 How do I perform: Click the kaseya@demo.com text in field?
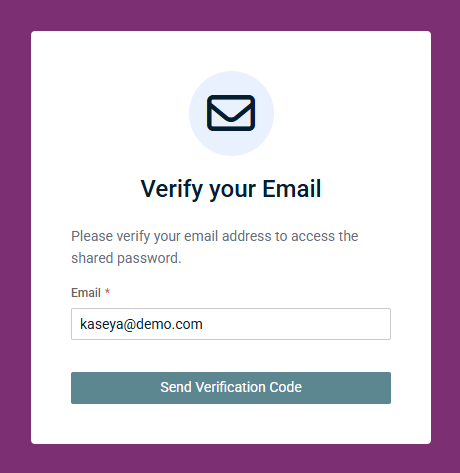tap(141, 324)
